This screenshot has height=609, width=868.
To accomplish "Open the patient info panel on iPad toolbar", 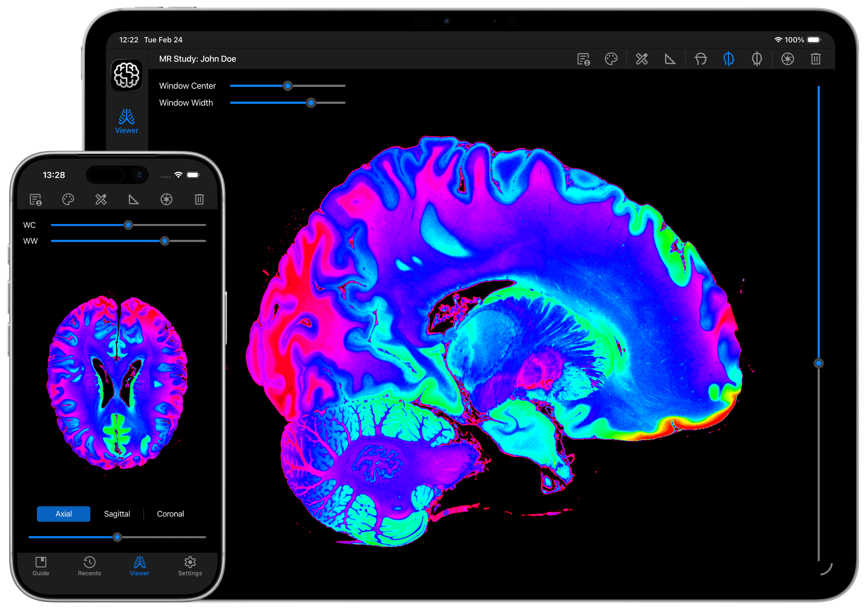I will pos(583,59).
